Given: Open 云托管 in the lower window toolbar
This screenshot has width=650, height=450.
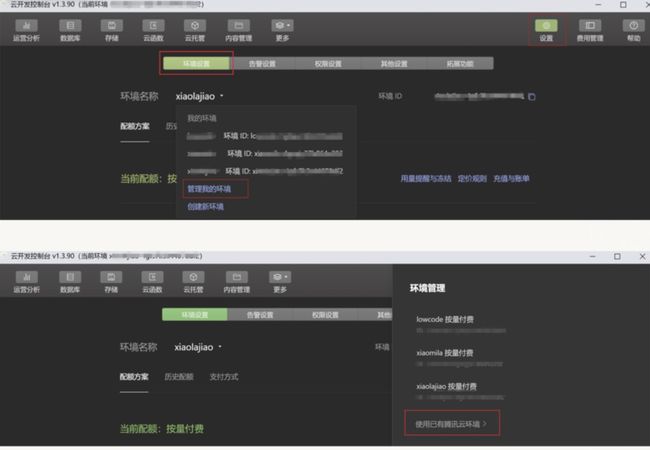Looking at the screenshot, I should tap(193, 282).
